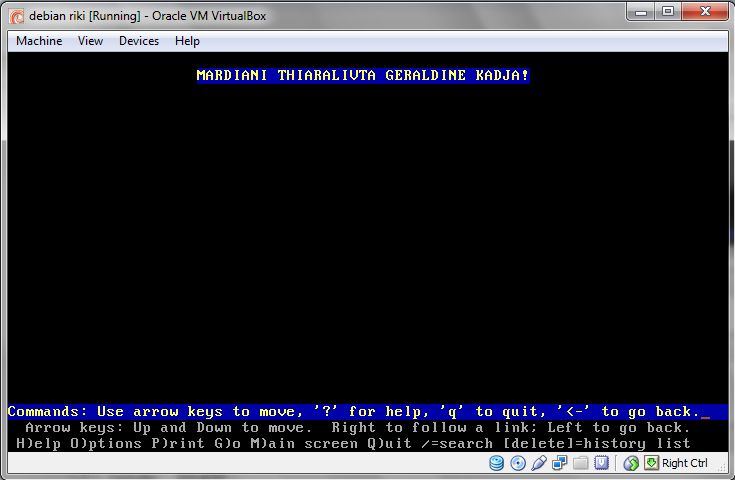735x480 pixels.
Task: Click the host key green arrow icon
Action: tap(651, 463)
